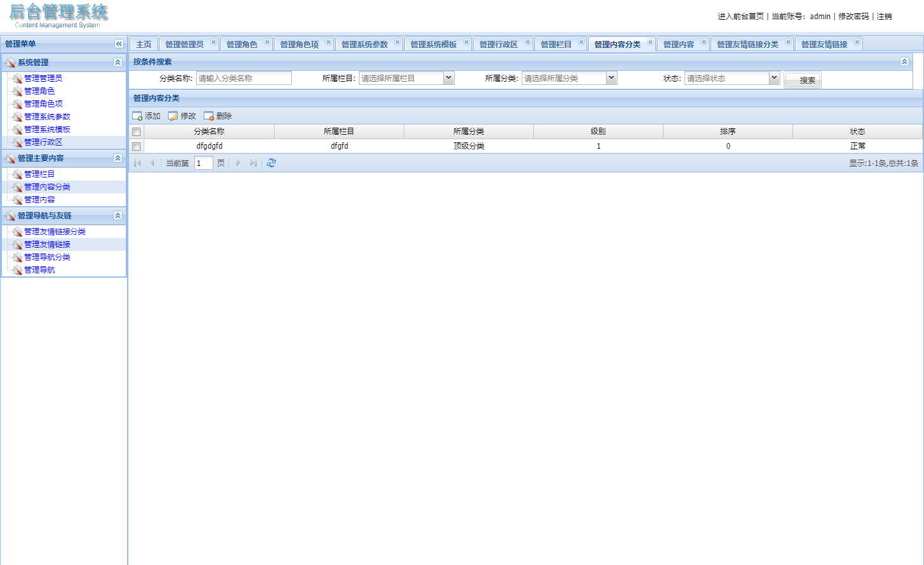Open the 所属栏目 dropdown
The height and width of the screenshot is (565, 924).
[x=448, y=77]
